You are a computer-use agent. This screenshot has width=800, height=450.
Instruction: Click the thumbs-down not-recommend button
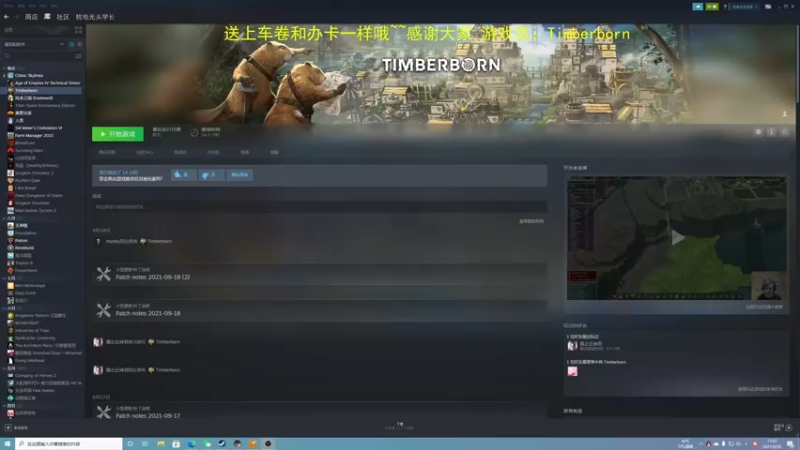tap(210, 175)
